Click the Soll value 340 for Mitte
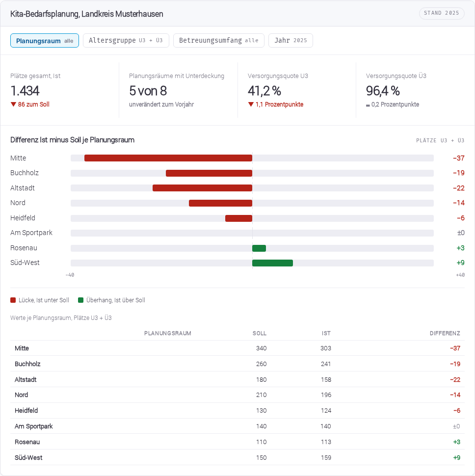The image size is (475, 476). click(262, 348)
